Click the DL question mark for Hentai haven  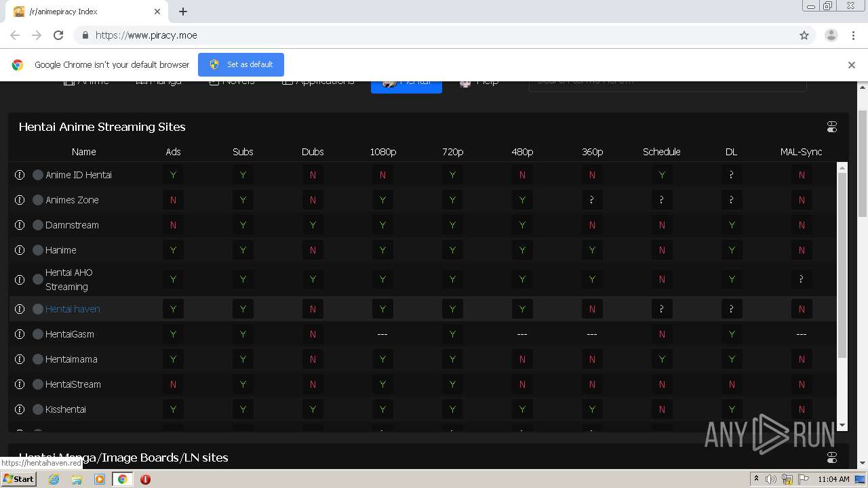[x=731, y=309]
